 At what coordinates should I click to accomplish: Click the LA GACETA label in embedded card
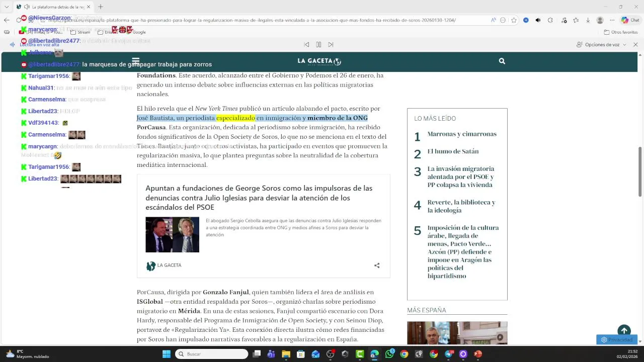click(x=169, y=265)
